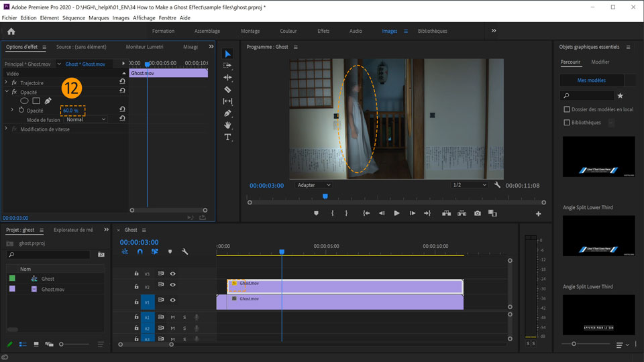
Task: Switch to the Modifier tab
Action: (x=600, y=62)
